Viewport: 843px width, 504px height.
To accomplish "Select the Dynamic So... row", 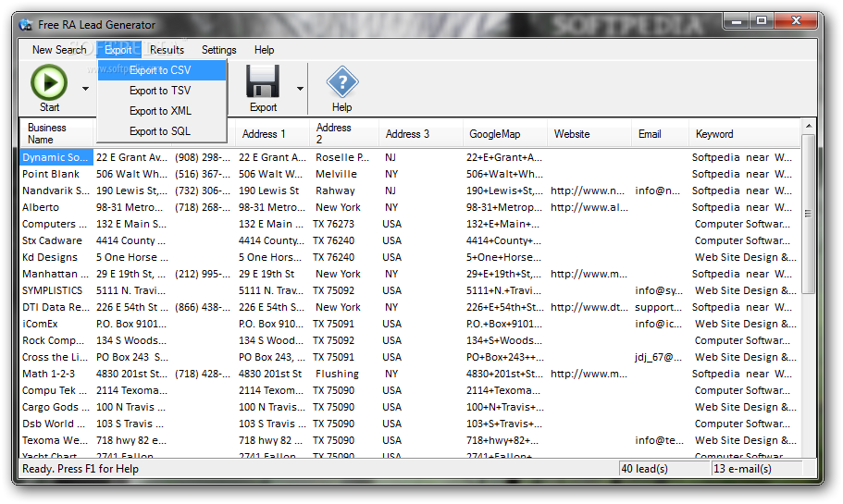I will pos(410,157).
